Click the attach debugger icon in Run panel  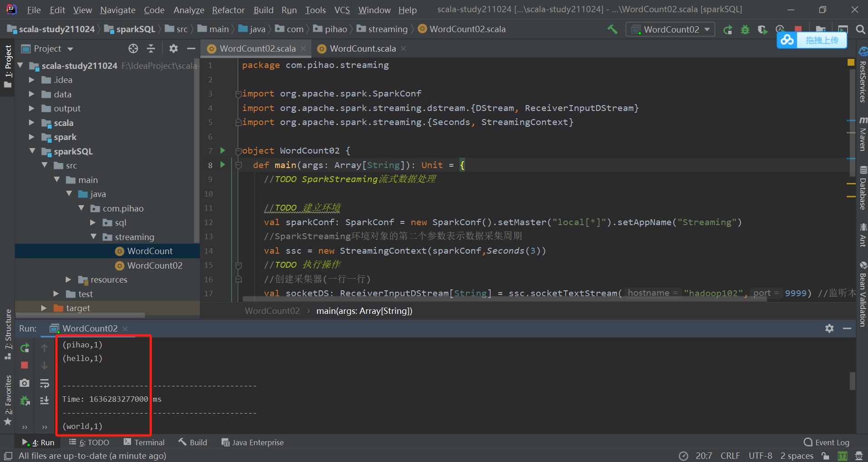pos(24,400)
